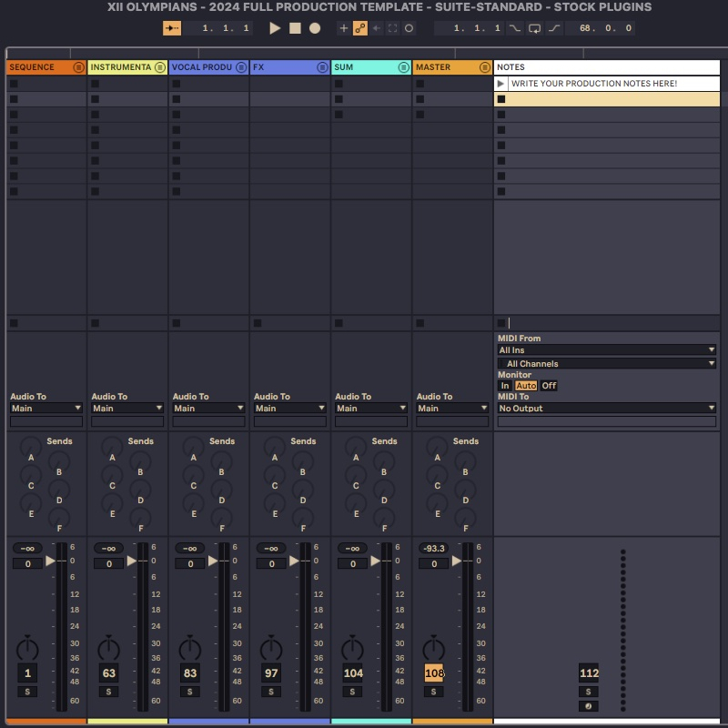Image resolution: width=728 pixels, height=728 pixels.
Task: Select the SUM track title
Action: [x=359, y=66]
